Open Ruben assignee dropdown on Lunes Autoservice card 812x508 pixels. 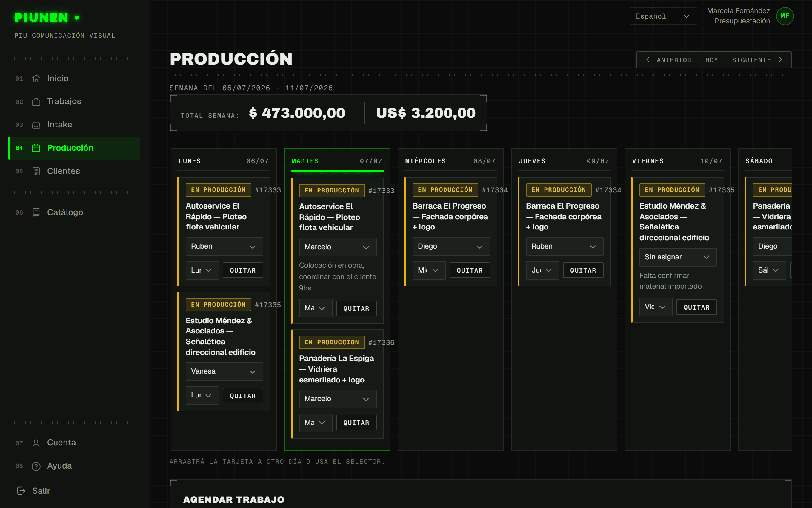click(224, 247)
